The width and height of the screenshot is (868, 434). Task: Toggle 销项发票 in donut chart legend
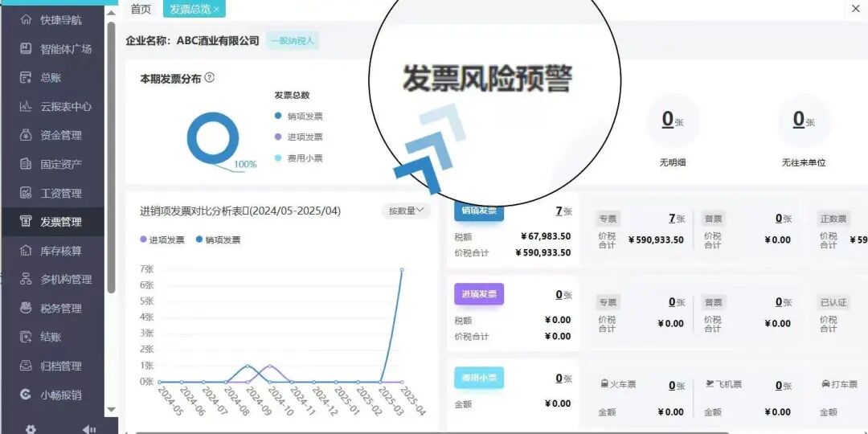pyautogui.click(x=299, y=117)
